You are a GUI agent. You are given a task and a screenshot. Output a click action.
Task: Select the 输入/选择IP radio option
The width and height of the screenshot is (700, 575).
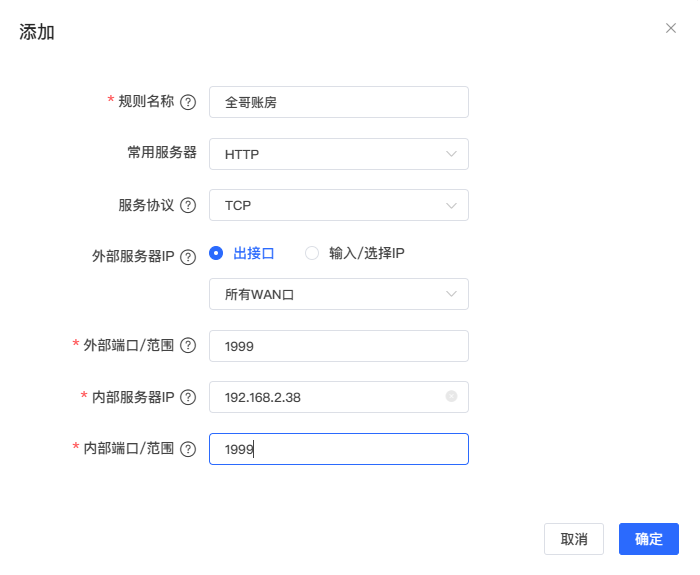312,253
